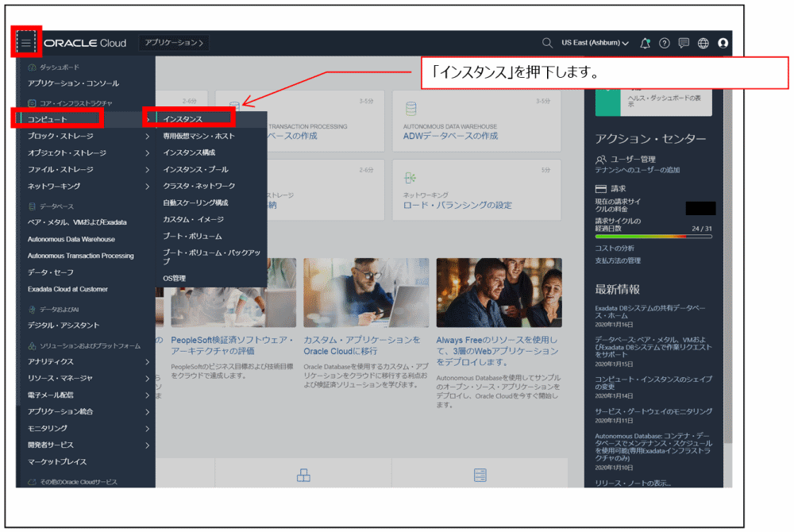Open Autonomous Transaction Processing menu item
794x532 pixels.
[81, 256]
